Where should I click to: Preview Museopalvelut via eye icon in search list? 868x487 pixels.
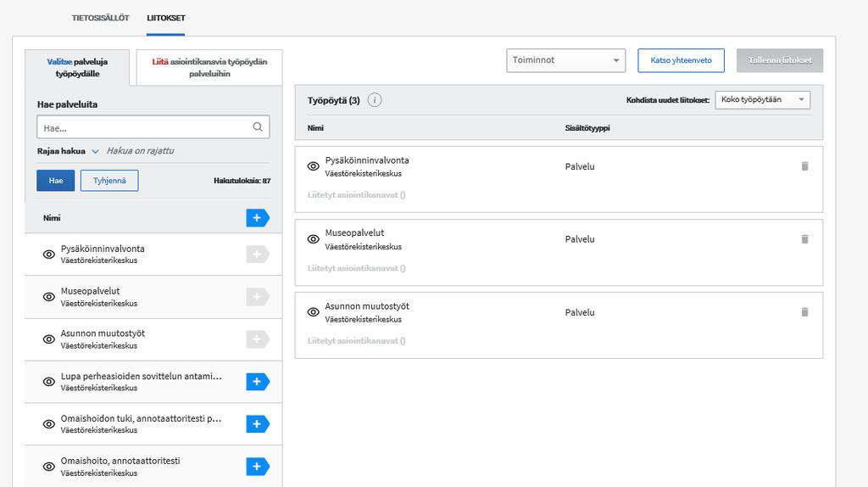click(x=48, y=297)
